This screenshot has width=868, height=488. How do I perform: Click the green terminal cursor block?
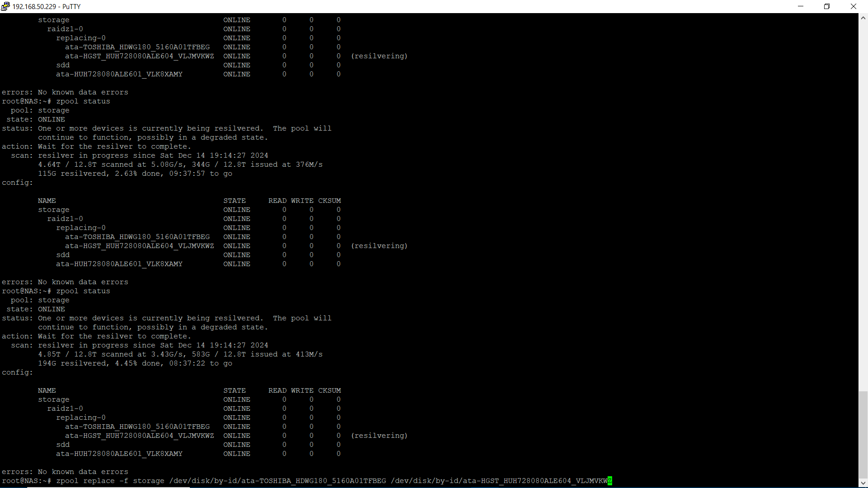click(610, 481)
